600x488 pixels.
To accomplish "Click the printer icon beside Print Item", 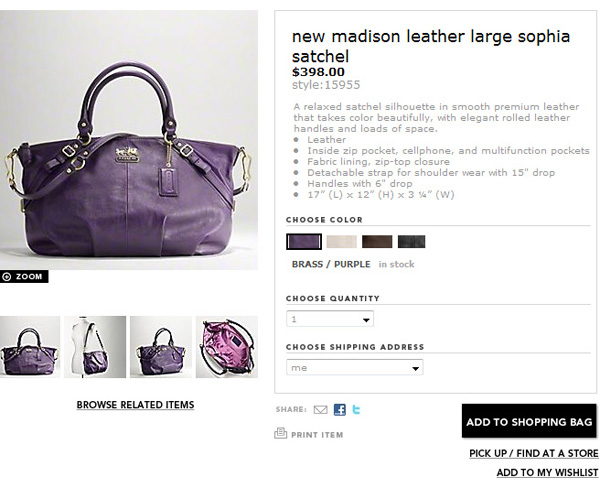I will [280, 433].
